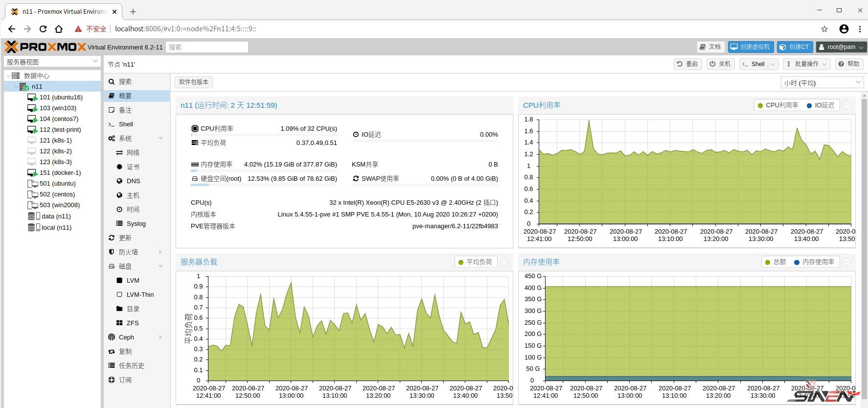Viewport: 868px width, 408px height.
Task: Select node n11 server icon
Action: click(24, 87)
